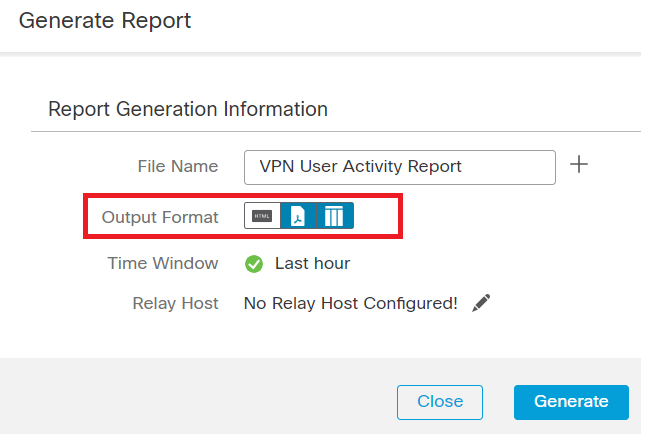Viewport: 650px width, 437px height.
Task: Edit relay host with pencil icon
Action: [481, 303]
